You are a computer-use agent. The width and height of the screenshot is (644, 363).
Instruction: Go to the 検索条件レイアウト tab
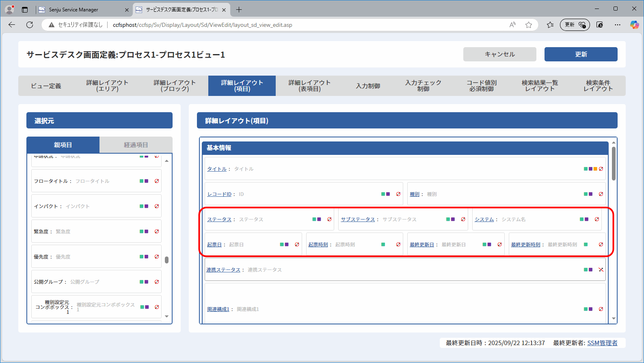click(x=598, y=86)
